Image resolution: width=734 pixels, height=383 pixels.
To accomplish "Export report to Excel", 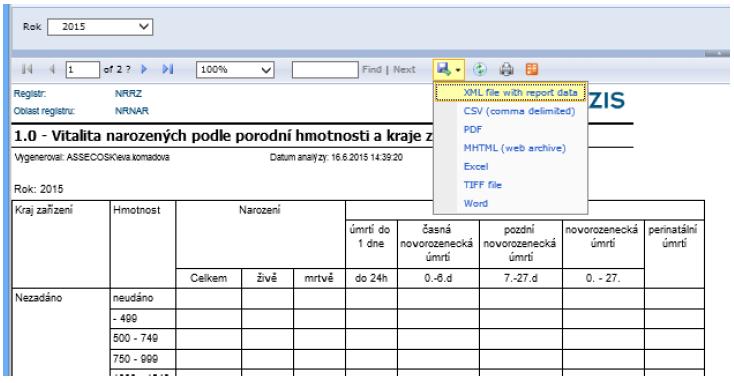I will coord(476,167).
